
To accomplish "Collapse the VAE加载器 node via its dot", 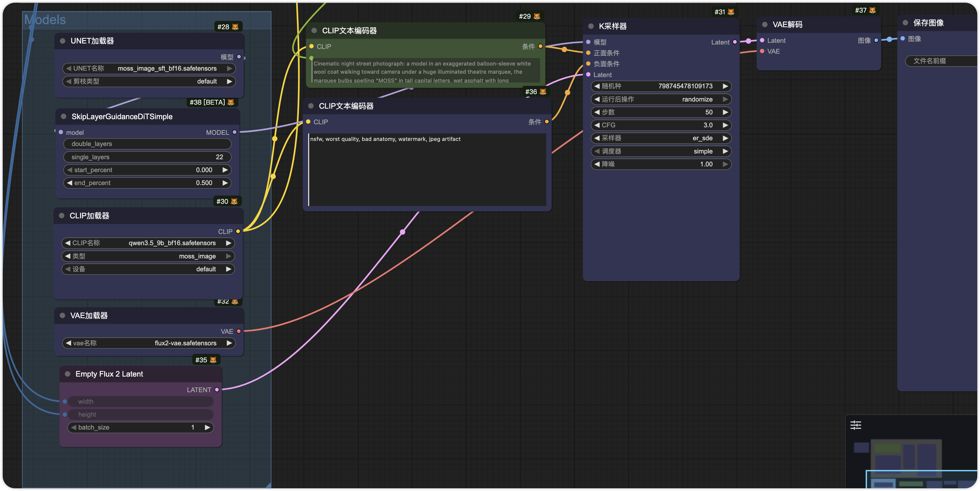I will [x=62, y=315].
